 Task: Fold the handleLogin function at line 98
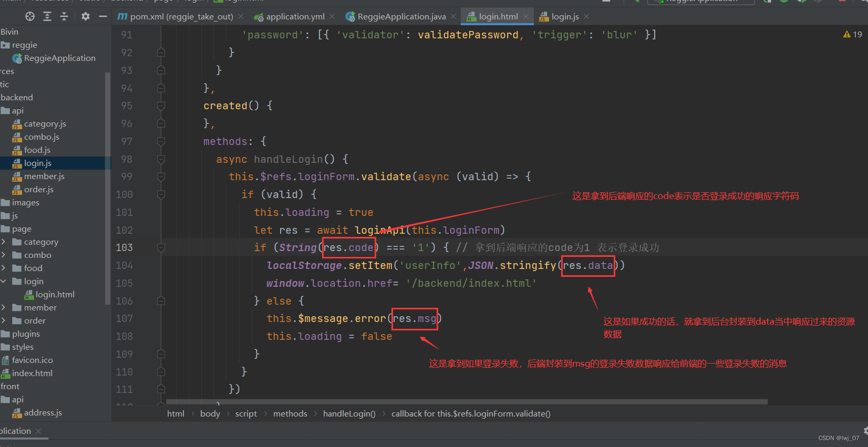[x=161, y=159]
